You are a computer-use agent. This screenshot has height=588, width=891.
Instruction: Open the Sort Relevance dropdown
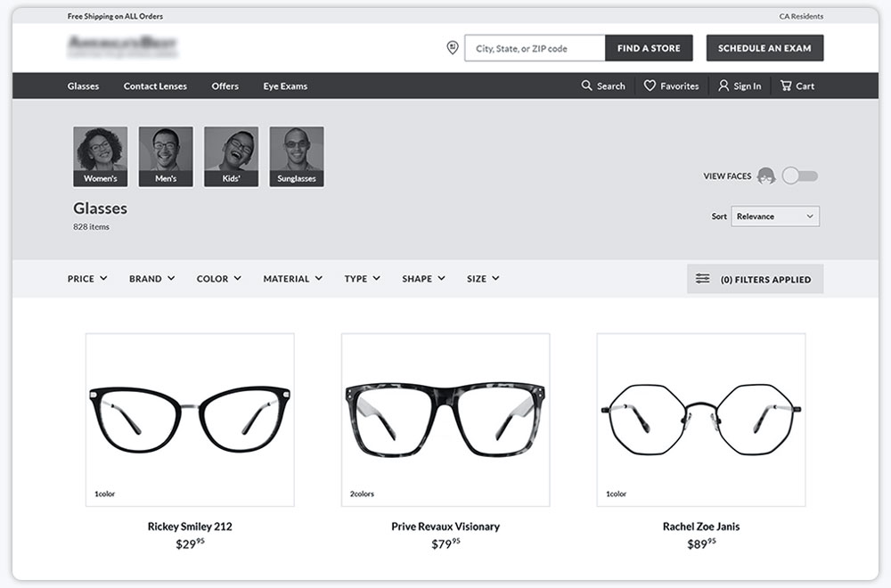pos(774,216)
